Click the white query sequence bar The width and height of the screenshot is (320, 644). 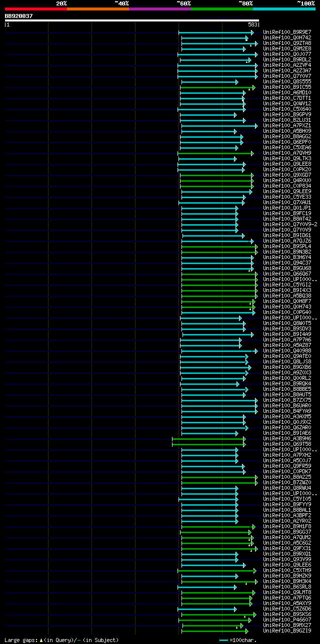(x=132, y=20)
